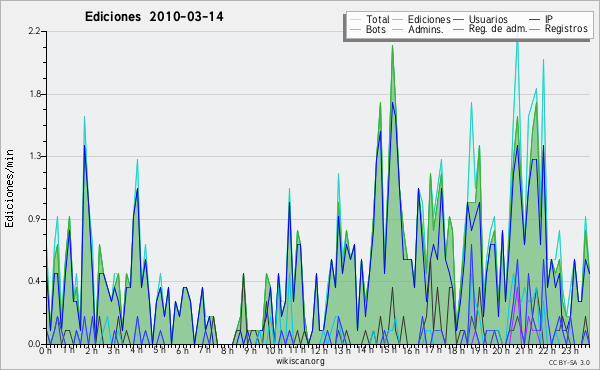The image size is (600, 370).
Task: Click the '21 h' x-axis label
Action: (524, 351)
